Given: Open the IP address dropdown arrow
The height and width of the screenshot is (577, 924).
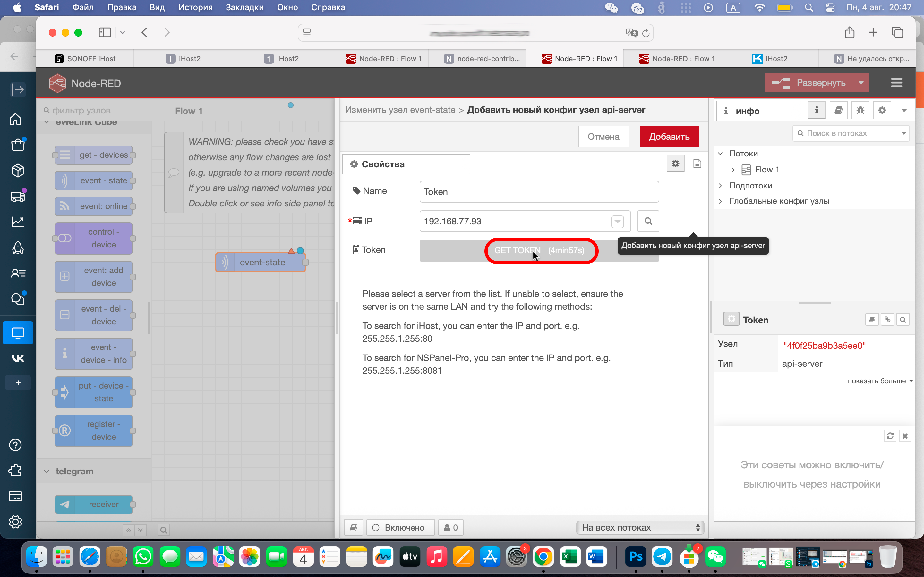Looking at the screenshot, I should (x=617, y=221).
